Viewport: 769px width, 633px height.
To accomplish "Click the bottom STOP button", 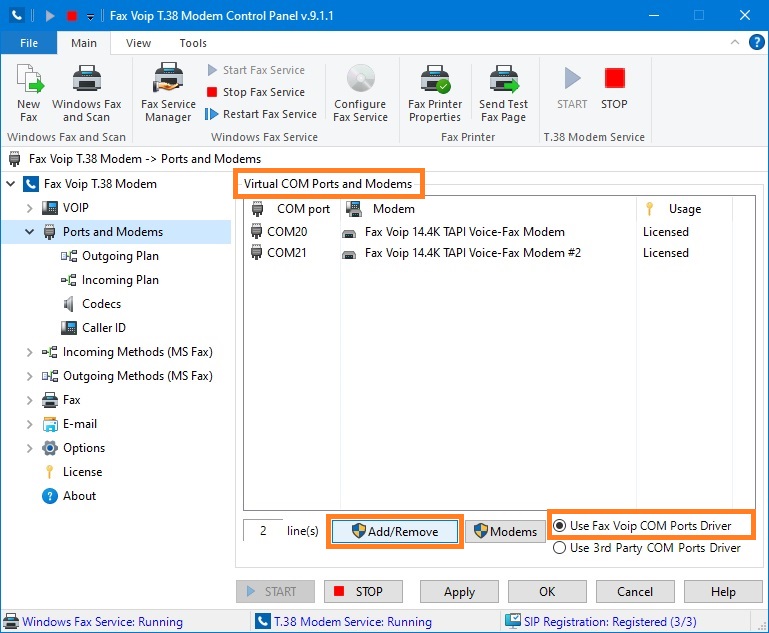I will pos(363,592).
